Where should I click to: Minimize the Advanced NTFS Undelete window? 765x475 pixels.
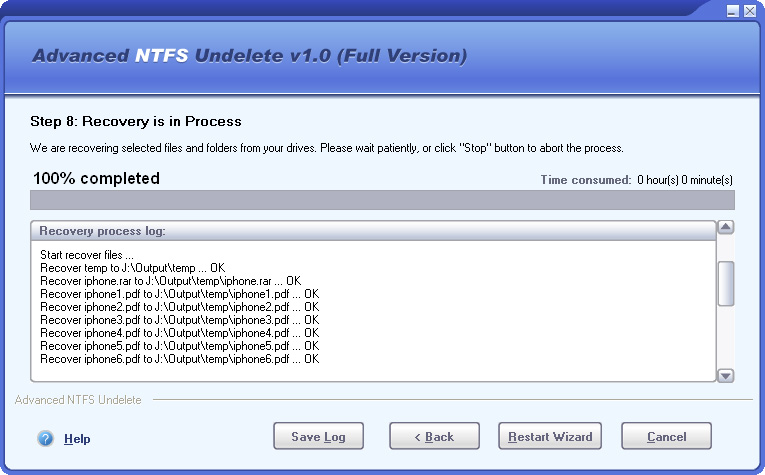click(x=732, y=11)
